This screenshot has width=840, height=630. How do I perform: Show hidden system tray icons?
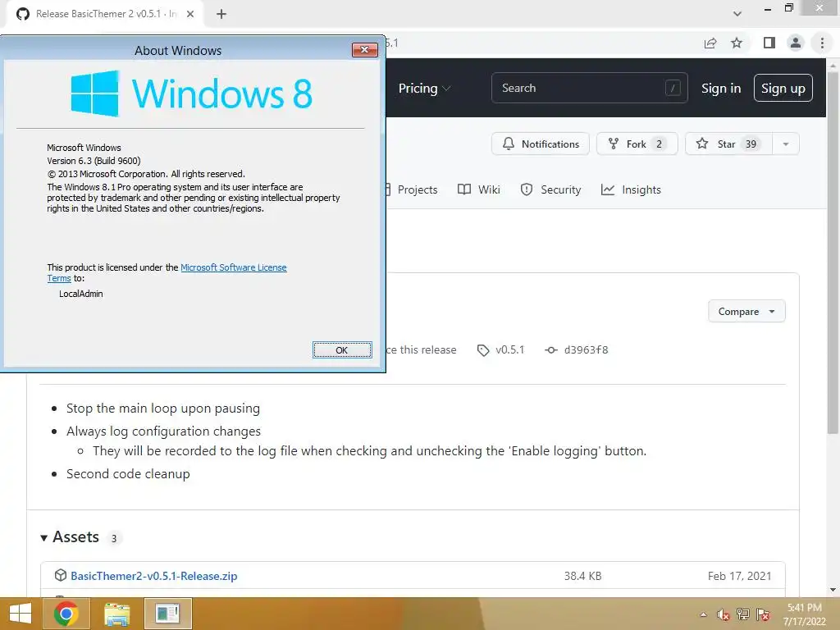point(703,615)
